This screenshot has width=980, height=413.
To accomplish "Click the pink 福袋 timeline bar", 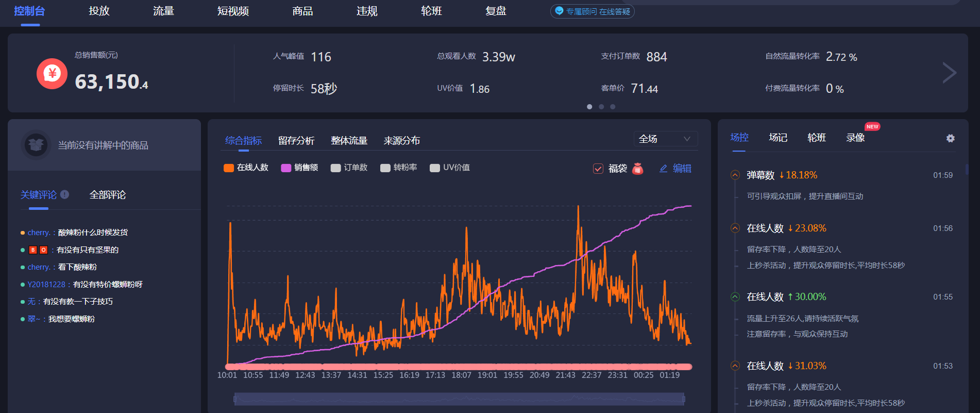I will click(459, 367).
